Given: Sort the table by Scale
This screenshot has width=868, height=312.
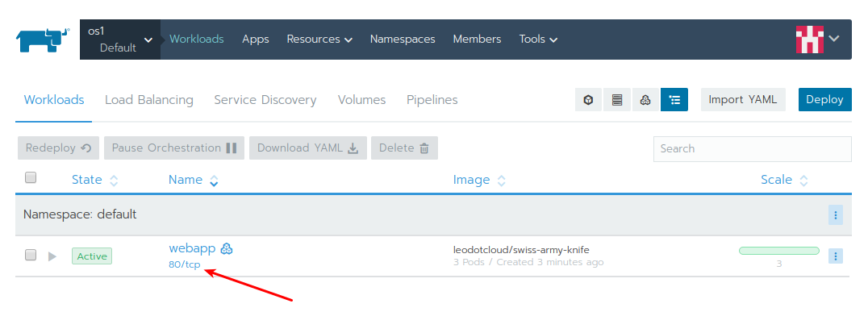Looking at the screenshot, I should [x=784, y=180].
